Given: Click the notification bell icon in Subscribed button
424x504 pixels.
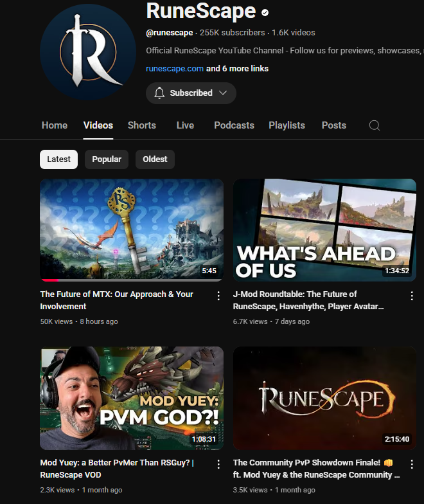Looking at the screenshot, I should pos(159,93).
